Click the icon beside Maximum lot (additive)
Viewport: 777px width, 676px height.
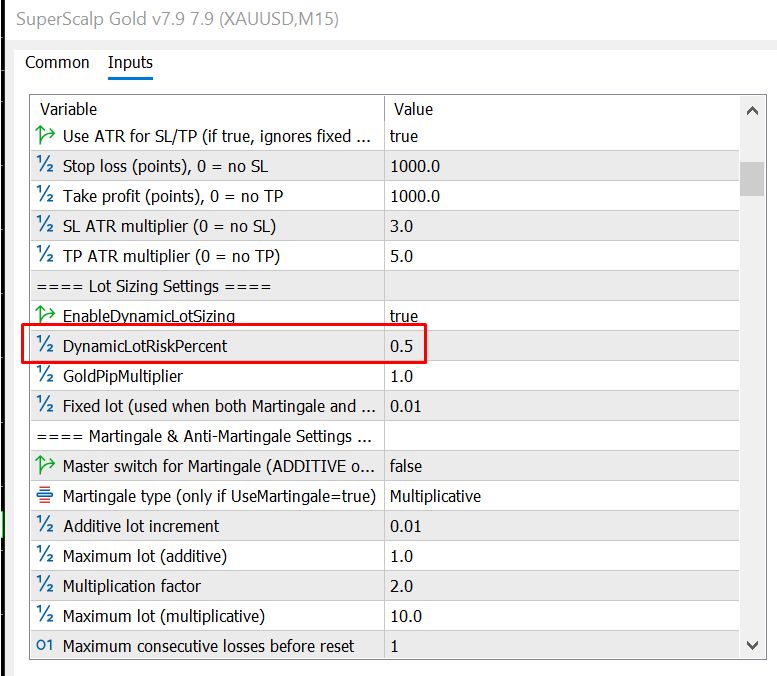45,555
